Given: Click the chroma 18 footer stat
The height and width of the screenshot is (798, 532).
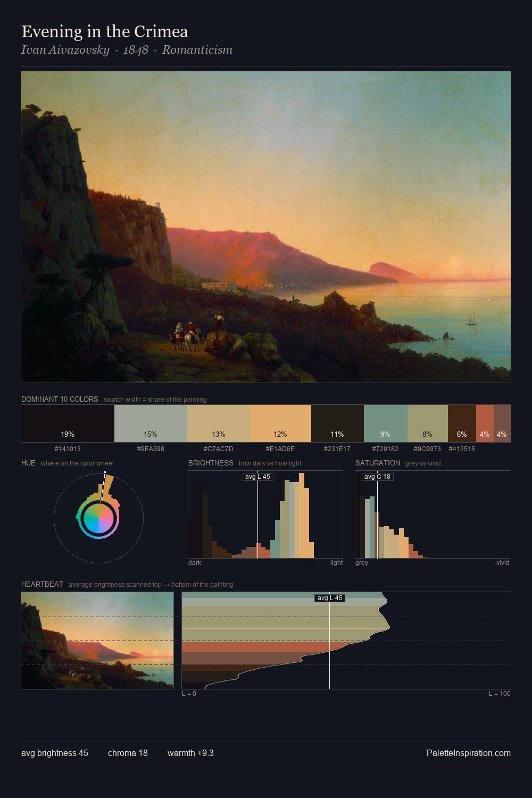Looking at the screenshot, I should (128, 753).
